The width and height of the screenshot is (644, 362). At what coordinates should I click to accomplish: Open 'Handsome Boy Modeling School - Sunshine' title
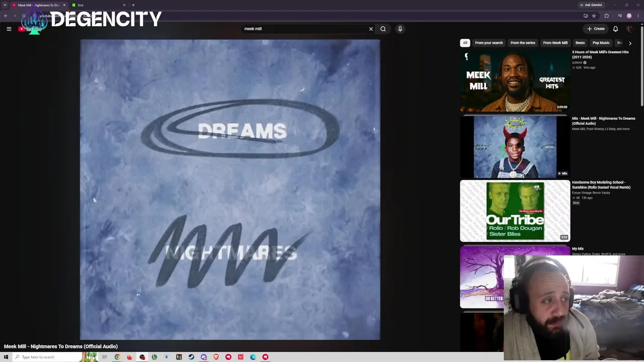click(x=601, y=185)
